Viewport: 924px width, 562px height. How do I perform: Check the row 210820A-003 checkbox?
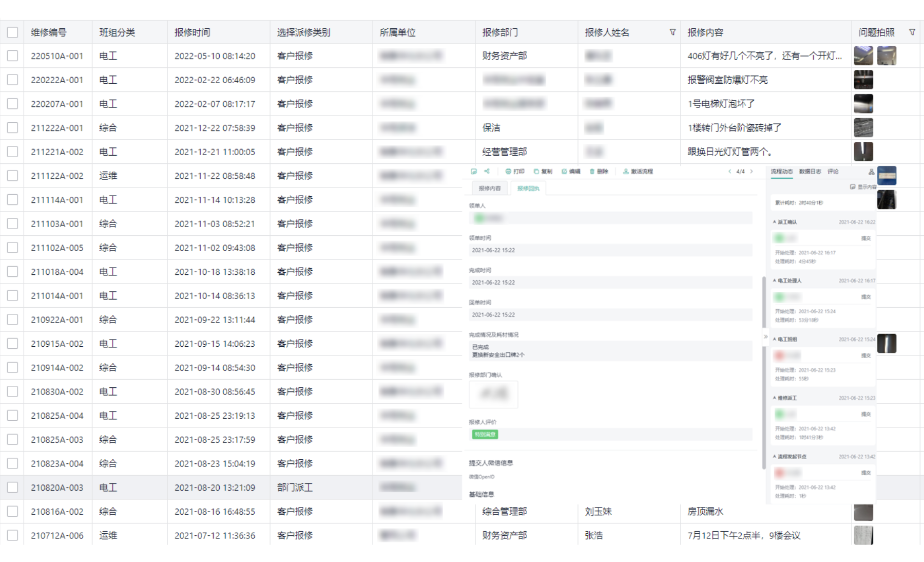(x=12, y=488)
